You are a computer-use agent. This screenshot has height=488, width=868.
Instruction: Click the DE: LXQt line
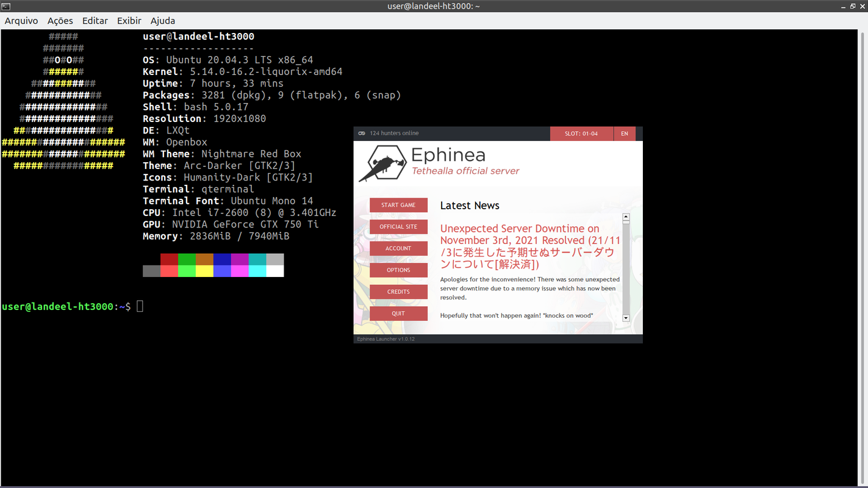pyautogui.click(x=166, y=131)
